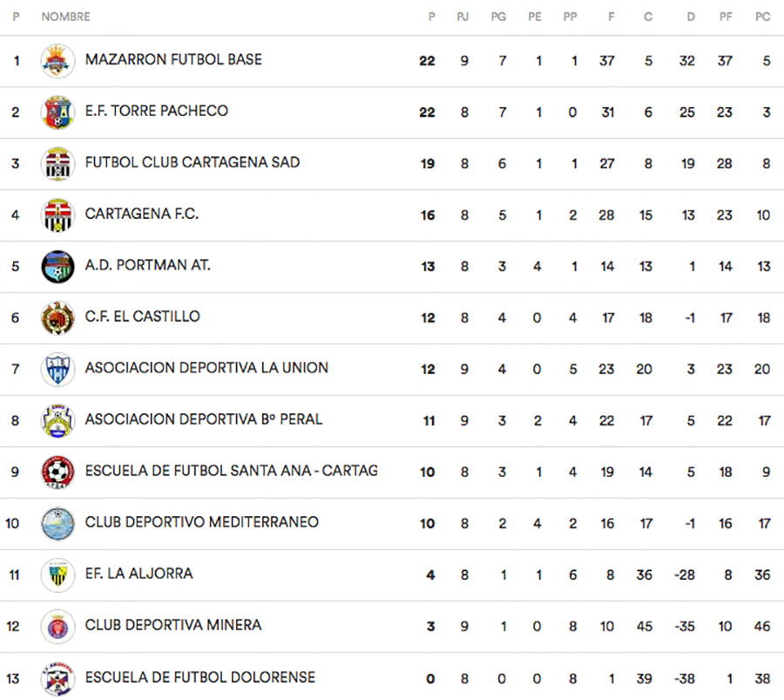The width and height of the screenshot is (784, 700).
Task: Click the EF. La Aljorra shield
Action: coord(57,575)
